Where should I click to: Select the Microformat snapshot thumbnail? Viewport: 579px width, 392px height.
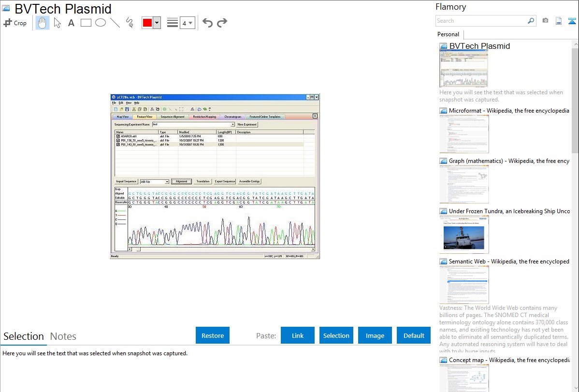(464, 134)
